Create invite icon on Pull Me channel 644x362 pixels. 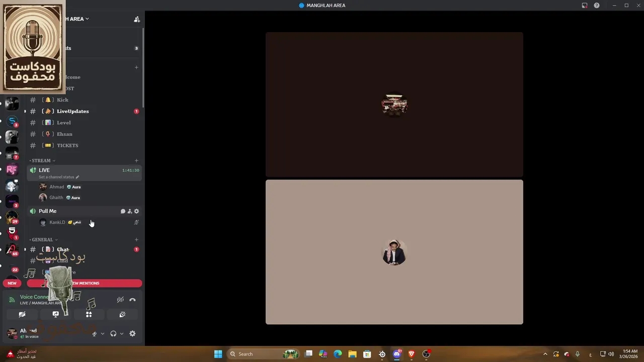(129, 211)
